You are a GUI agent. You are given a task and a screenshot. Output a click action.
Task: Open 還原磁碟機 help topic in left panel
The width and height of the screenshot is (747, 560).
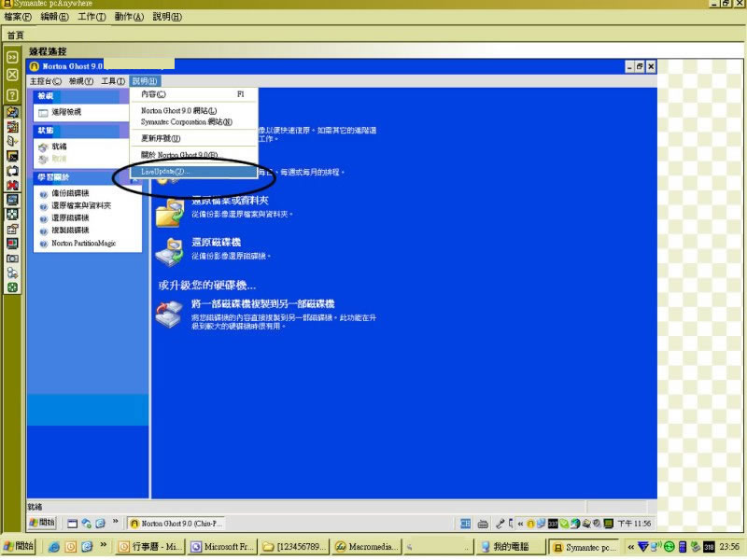[70, 217]
